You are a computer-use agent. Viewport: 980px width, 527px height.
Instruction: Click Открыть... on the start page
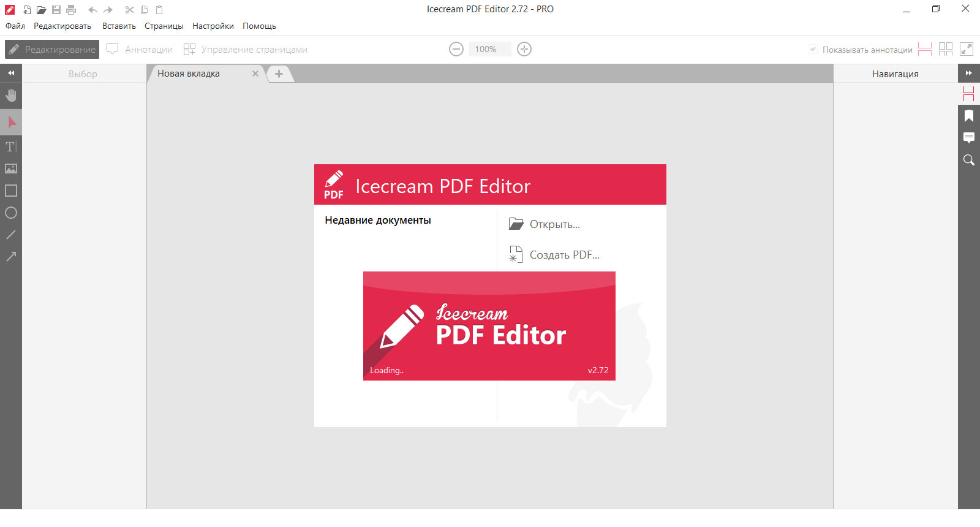coord(545,224)
